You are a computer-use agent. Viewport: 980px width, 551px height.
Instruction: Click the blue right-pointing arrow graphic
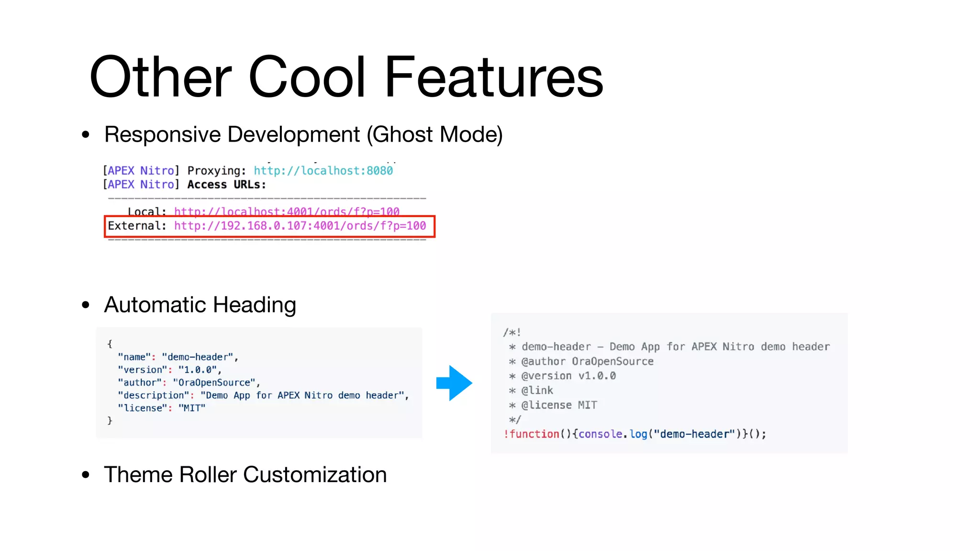coord(454,383)
